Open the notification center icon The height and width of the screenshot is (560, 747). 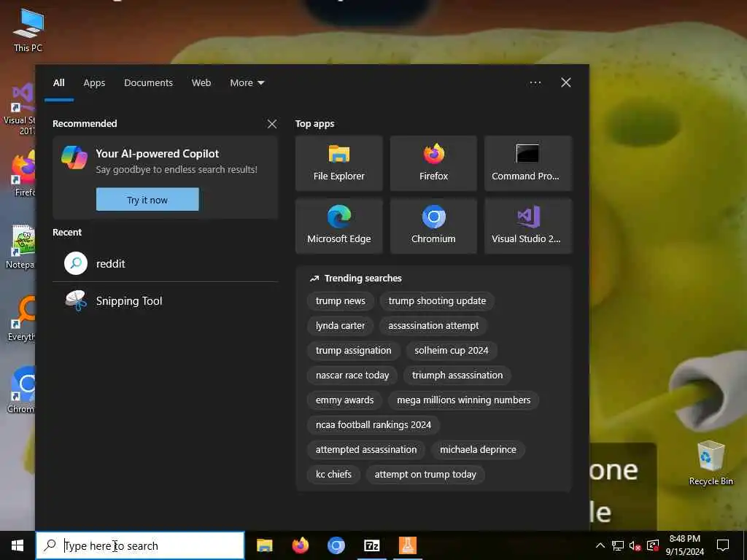(x=723, y=545)
